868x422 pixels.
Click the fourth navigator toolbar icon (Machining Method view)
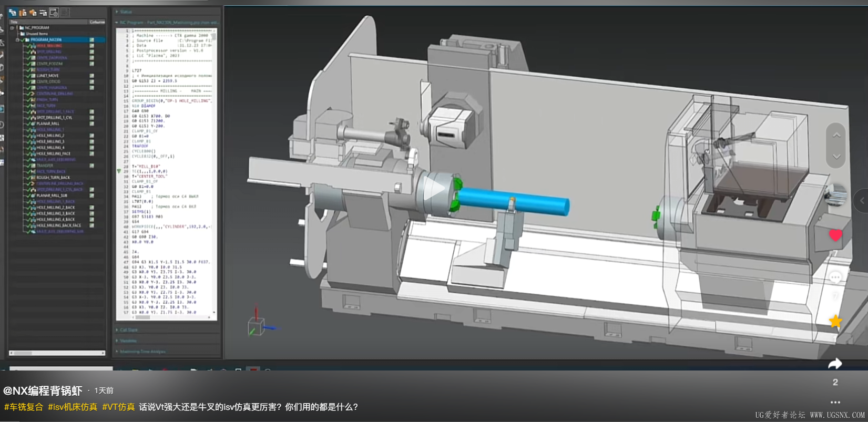[x=43, y=12]
